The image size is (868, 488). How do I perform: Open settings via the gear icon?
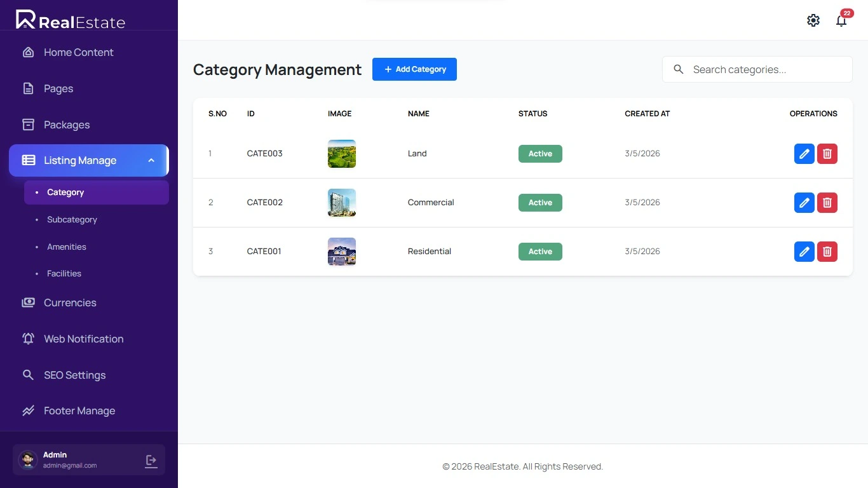pyautogui.click(x=813, y=20)
